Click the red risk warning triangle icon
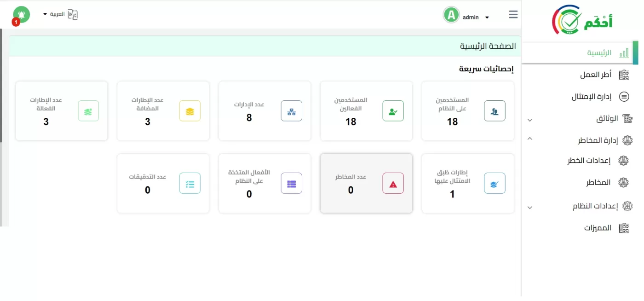The height and width of the screenshot is (301, 644). click(x=393, y=184)
